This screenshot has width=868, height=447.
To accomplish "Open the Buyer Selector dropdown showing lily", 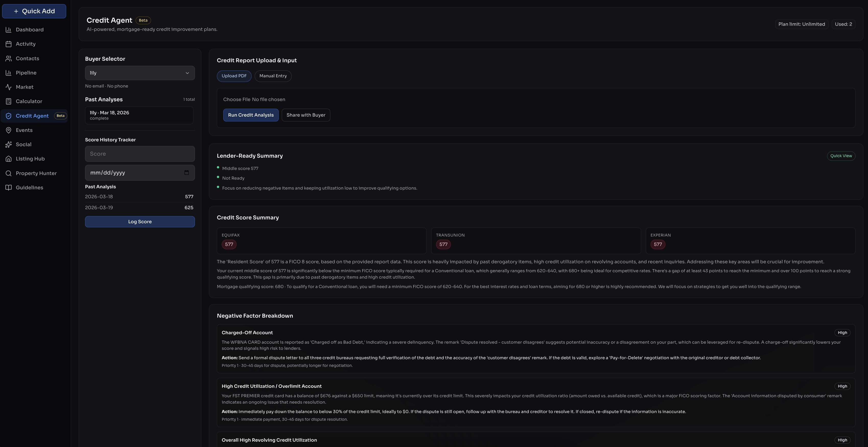I will [139, 73].
